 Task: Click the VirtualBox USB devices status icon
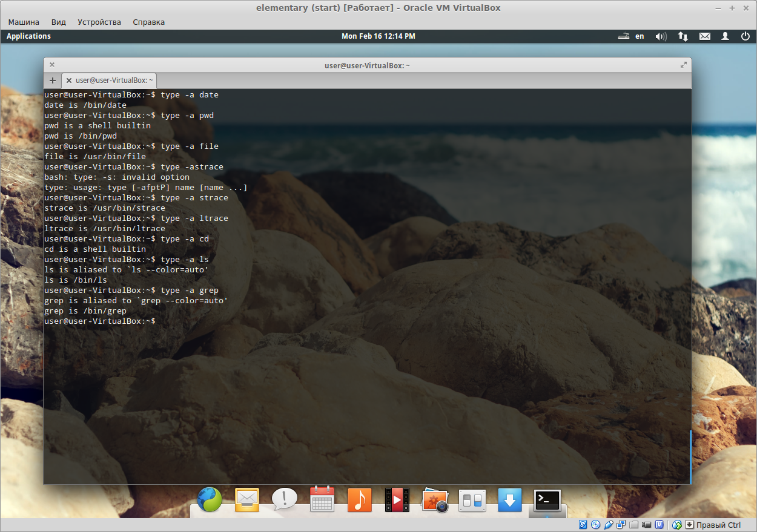[x=609, y=525]
